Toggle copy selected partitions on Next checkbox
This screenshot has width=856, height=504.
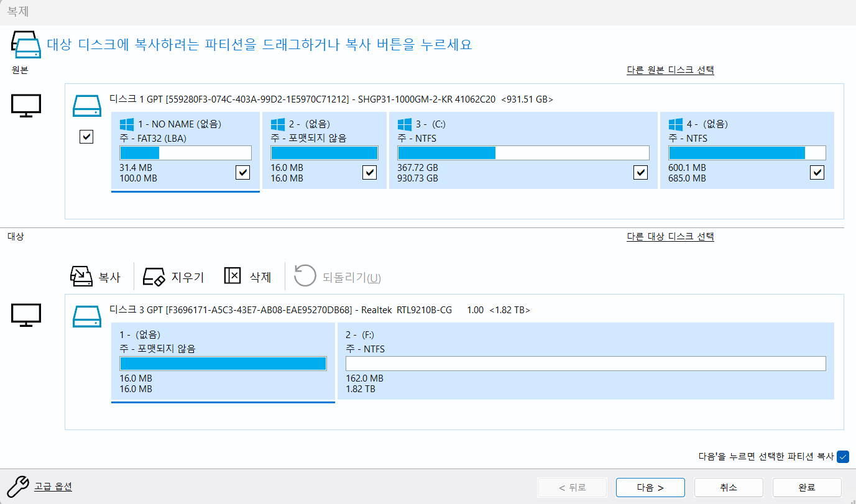click(843, 457)
